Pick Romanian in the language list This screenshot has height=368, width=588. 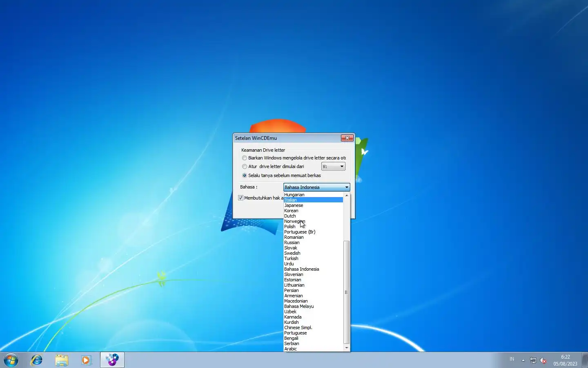pyautogui.click(x=313, y=237)
